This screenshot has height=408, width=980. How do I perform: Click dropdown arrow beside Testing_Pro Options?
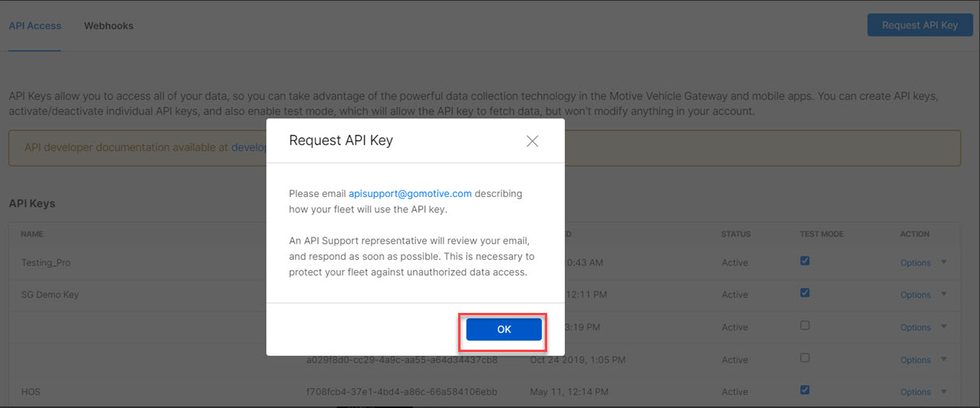[944, 262]
